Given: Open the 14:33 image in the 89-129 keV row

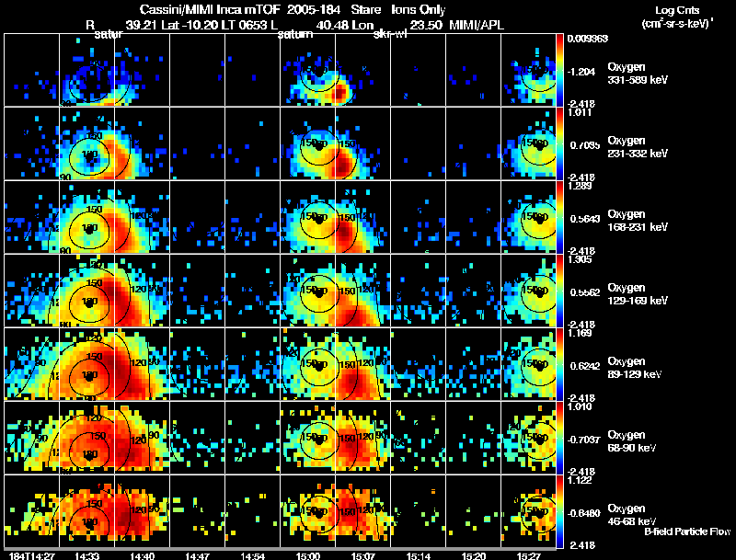Looking at the screenshot, I should click(86, 364).
